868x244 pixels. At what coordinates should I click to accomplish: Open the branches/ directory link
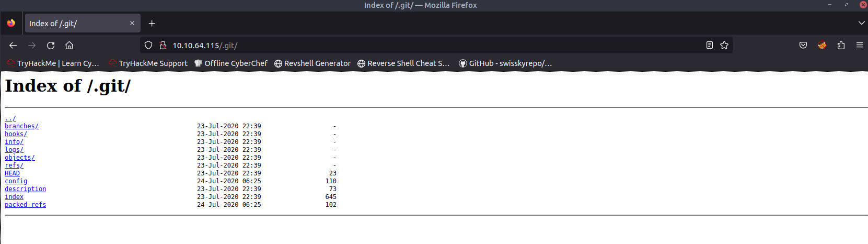(x=21, y=126)
